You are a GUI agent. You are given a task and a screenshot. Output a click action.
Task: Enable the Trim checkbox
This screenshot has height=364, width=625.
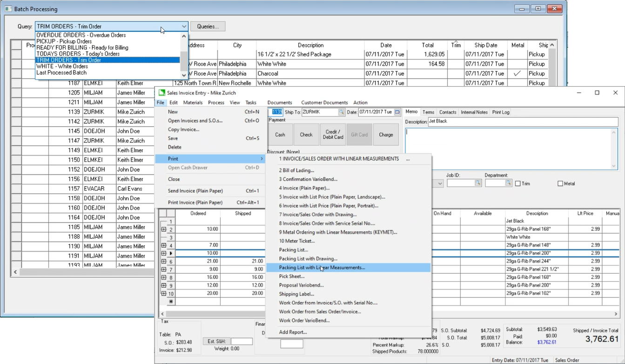518,184
